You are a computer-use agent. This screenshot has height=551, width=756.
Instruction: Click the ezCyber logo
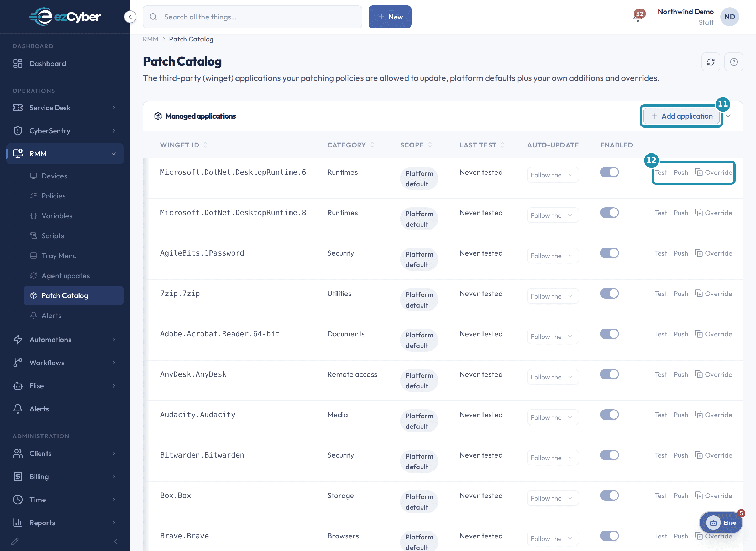65,16
